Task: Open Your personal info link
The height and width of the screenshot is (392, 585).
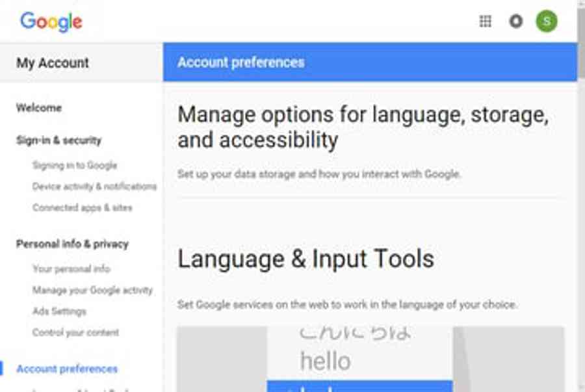Action: [x=71, y=269]
